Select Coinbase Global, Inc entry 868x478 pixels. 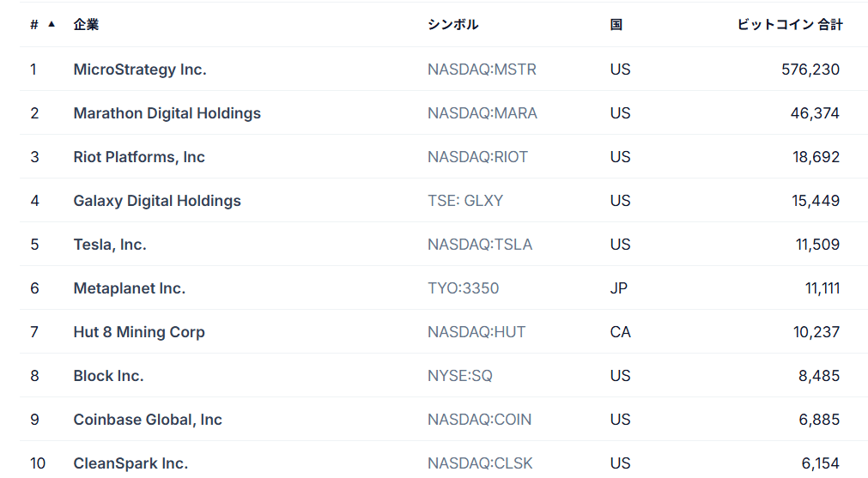click(x=148, y=420)
